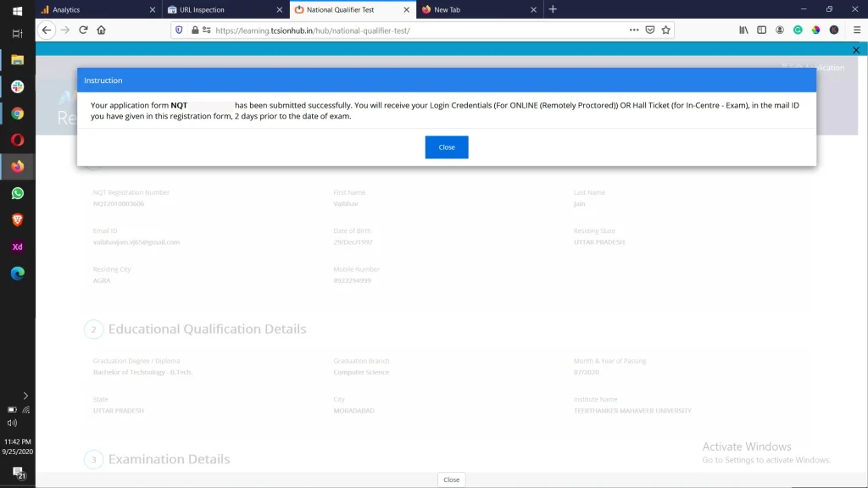
Task: Toggle the browser sidebar view
Action: (x=760, y=30)
